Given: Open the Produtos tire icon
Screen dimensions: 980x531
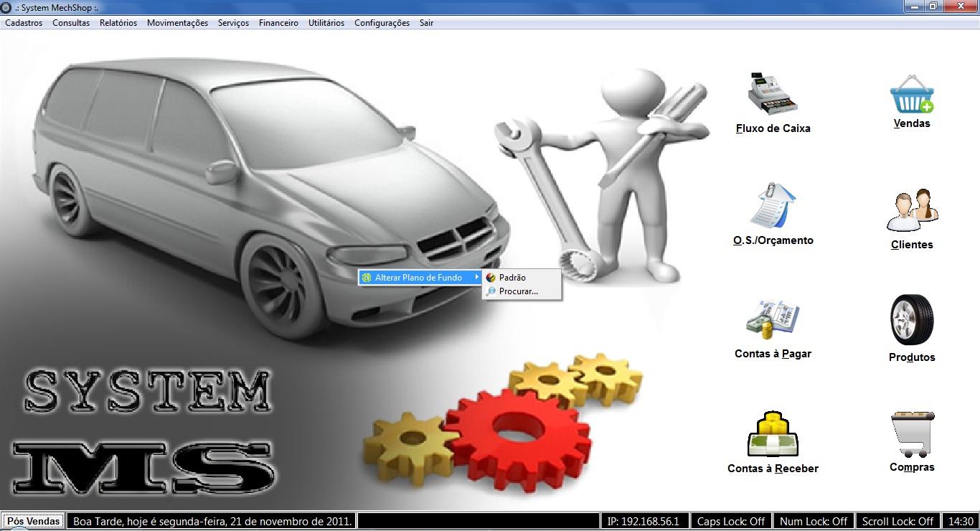Looking at the screenshot, I should point(912,320).
